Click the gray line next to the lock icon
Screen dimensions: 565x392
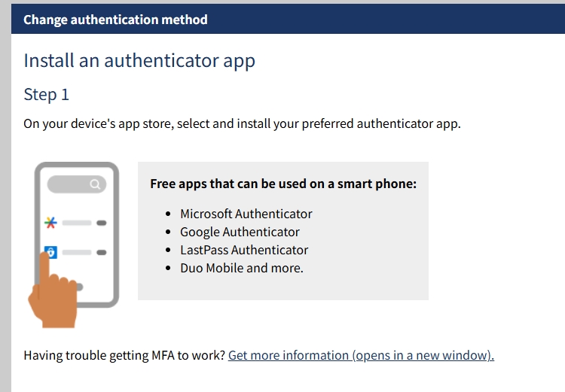[76, 252]
